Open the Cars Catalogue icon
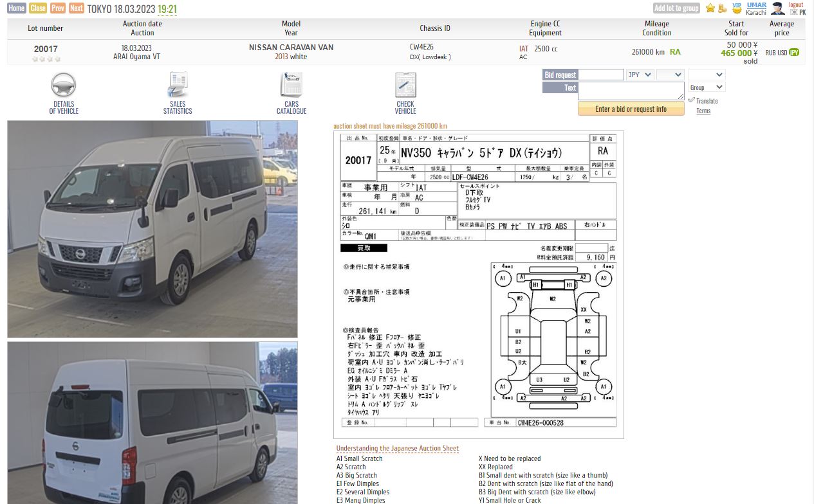This screenshot has width=814, height=504. (291, 85)
